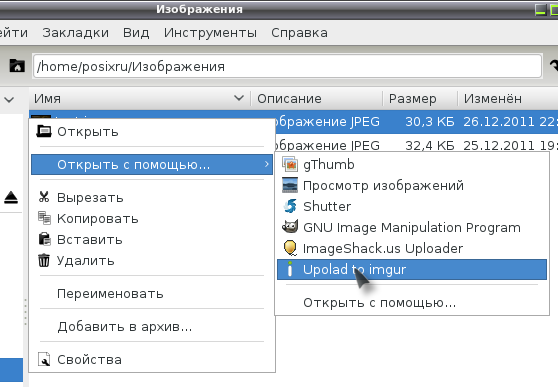
Task: Sort by the Описание column header
Action: (317, 98)
